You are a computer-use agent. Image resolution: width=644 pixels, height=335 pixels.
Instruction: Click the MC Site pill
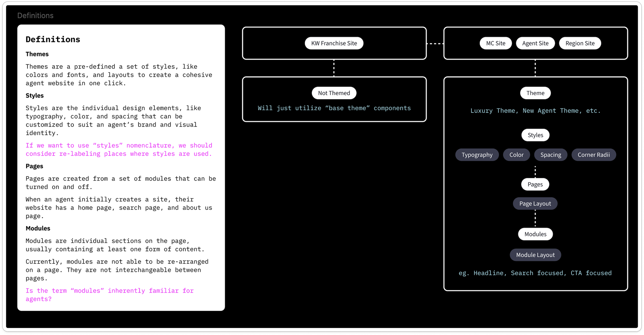pos(496,43)
